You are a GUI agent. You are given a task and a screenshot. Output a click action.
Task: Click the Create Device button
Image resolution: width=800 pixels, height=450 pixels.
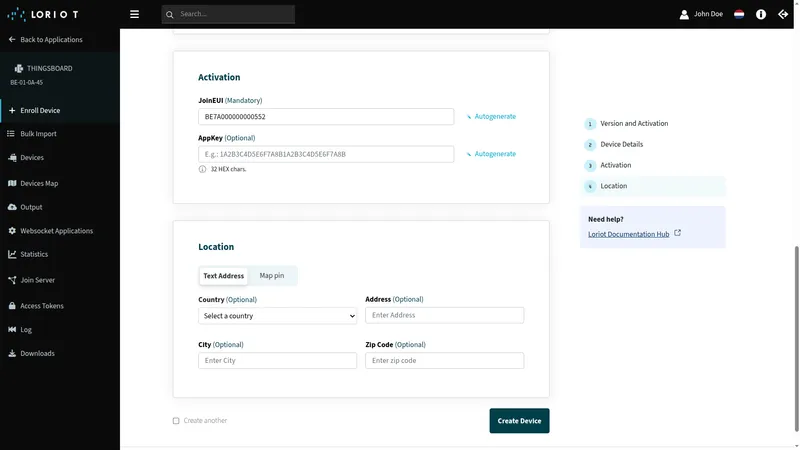coord(519,421)
